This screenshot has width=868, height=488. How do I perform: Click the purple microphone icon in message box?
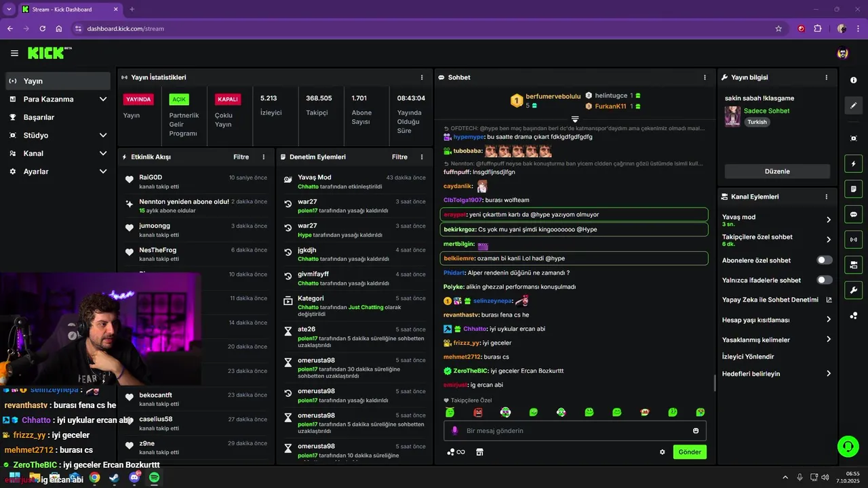tap(455, 431)
